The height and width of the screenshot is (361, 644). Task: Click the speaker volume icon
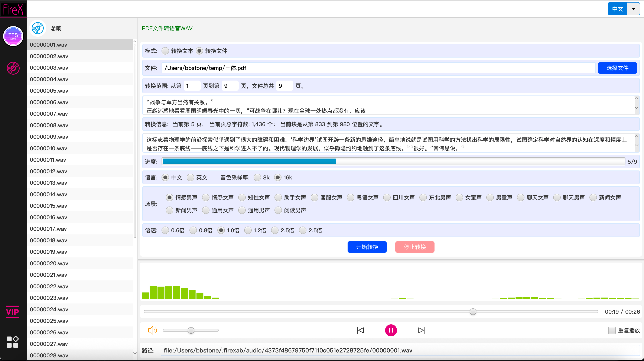pos(152,330)
